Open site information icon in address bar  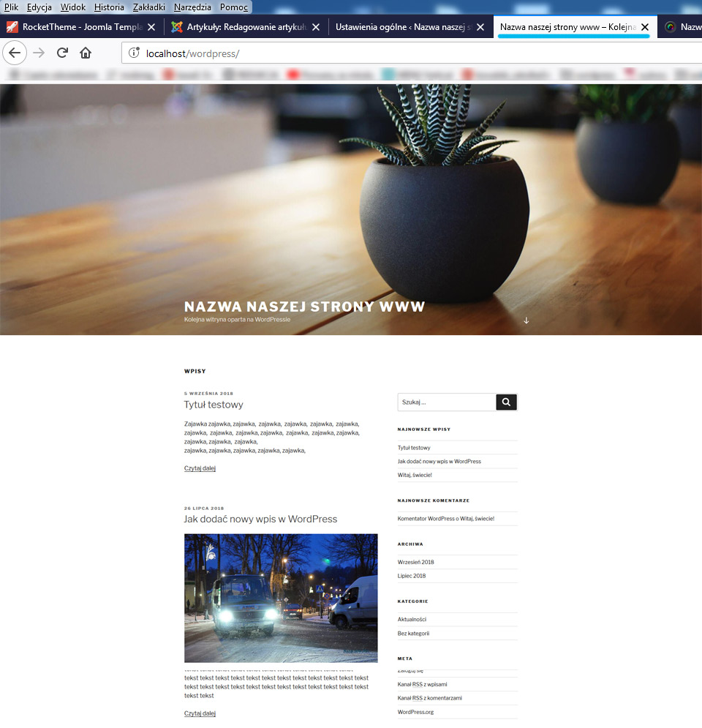pos(134,53)
